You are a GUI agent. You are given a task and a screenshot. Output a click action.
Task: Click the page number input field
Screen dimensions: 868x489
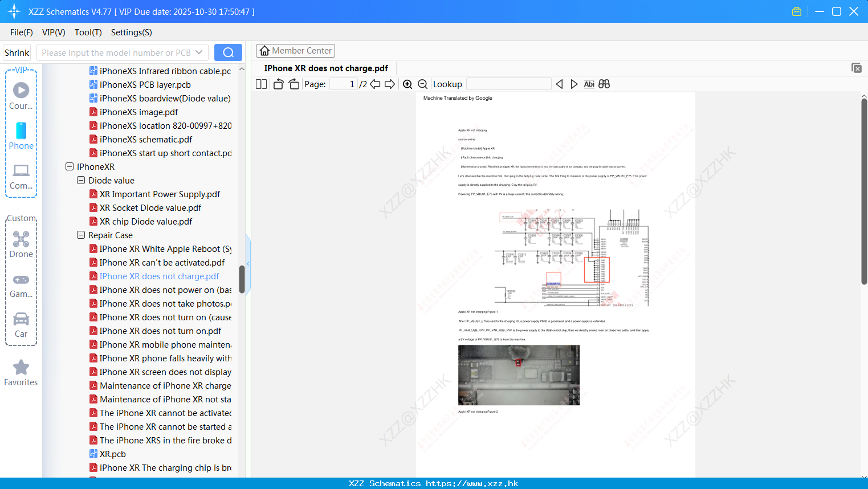coord(344,84)
